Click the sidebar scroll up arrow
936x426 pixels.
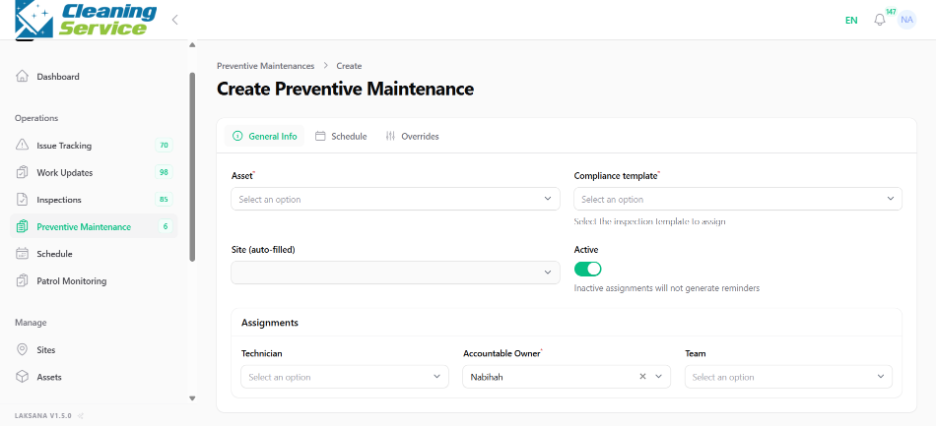pyautogui.click(x=192, y=45)
